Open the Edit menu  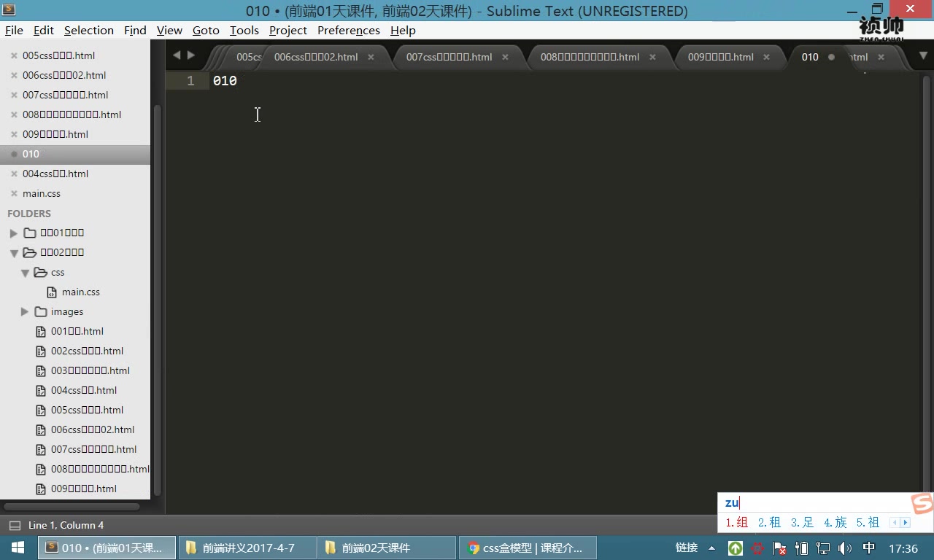(44, 30)
